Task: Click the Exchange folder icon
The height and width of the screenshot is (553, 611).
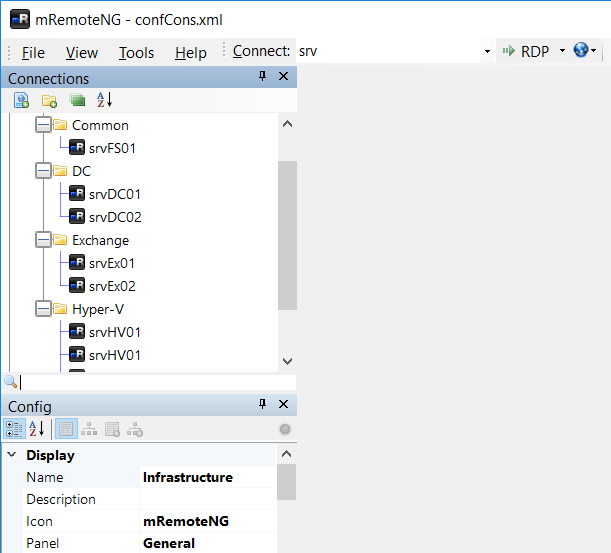Action: [60, 240]
